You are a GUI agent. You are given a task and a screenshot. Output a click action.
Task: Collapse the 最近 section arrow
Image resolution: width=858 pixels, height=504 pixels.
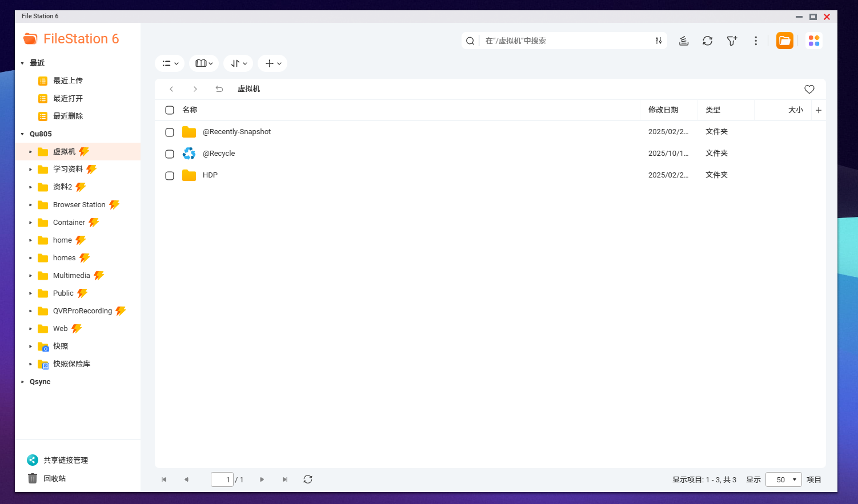(x=22, y=63)
